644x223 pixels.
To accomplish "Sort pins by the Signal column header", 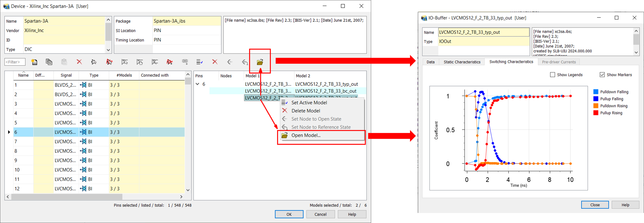I will [x=66, y=75].
